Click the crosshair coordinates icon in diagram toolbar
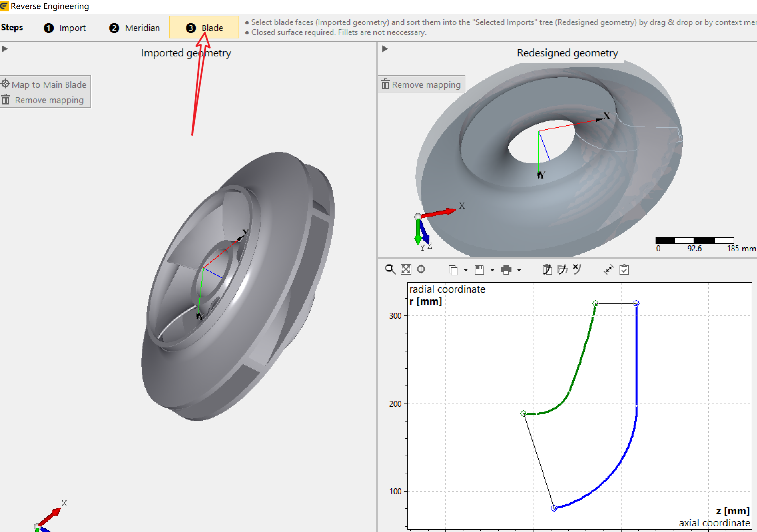The height and width of the screenshot is (532, 757). click(421, 269)
